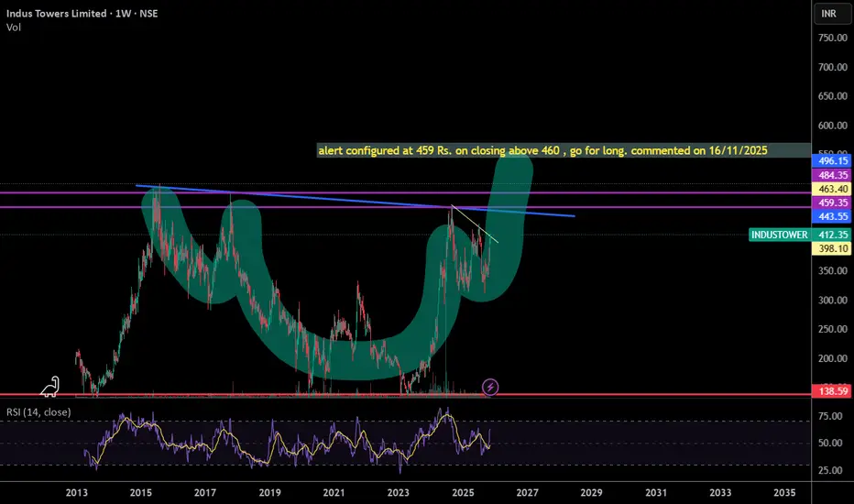Click the RSI 75.00 axis value
The height and width of the screenshot is (504, 854).
coord(830,416)
